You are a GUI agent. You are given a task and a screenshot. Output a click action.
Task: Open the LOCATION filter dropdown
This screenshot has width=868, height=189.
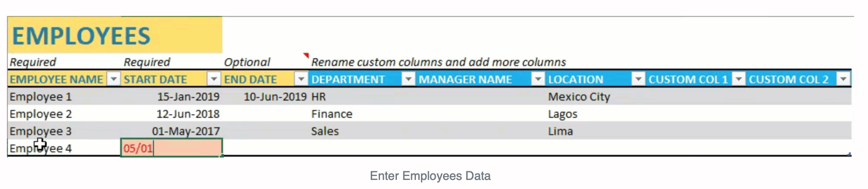[x=638, y=79]
